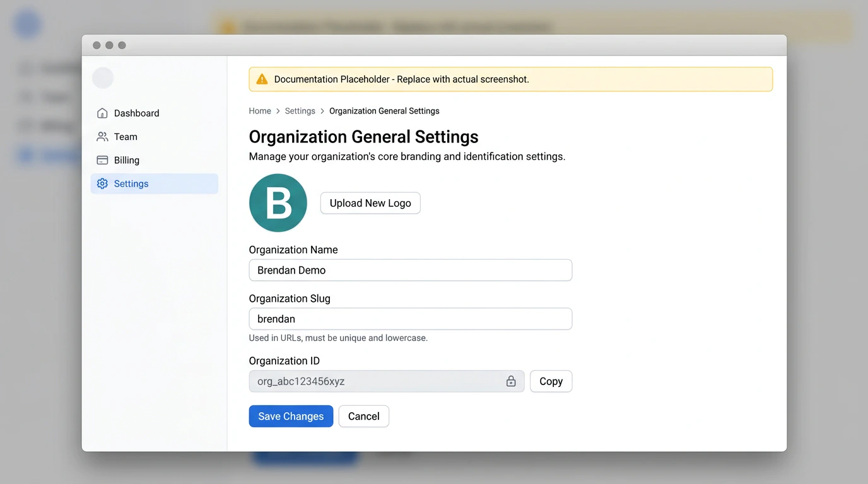Click the Billing credit card icon
The image size is (868, 484).
point(102,160)
